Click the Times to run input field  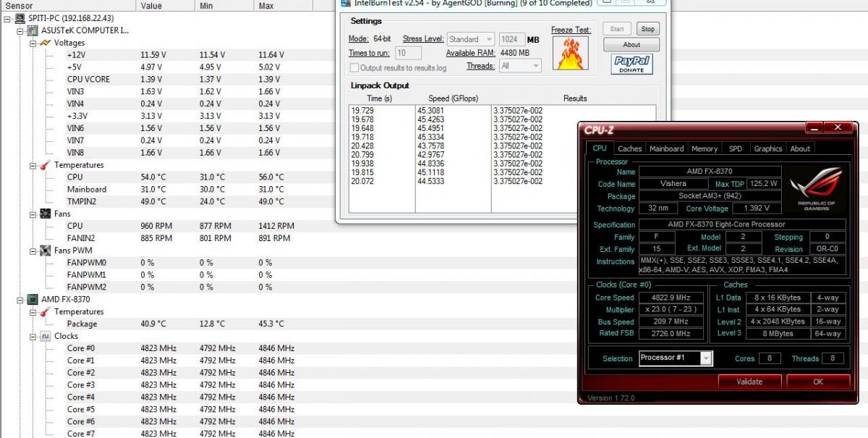point(409,53)
